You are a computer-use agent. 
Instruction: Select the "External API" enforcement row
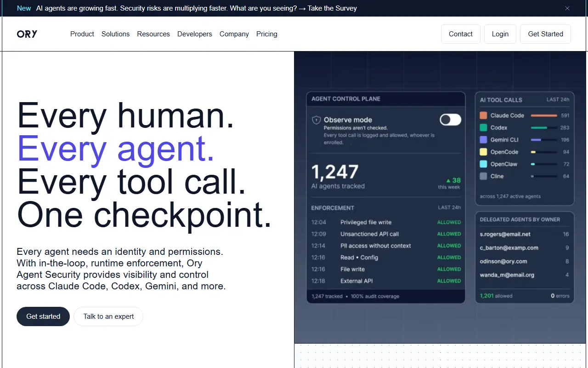[386, 281]
